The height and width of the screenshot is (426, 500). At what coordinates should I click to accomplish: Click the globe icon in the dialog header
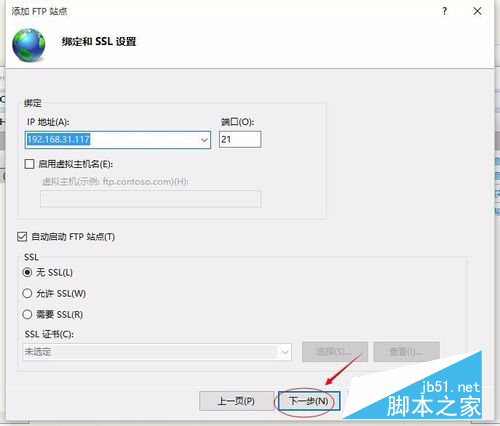pos(29,45)
